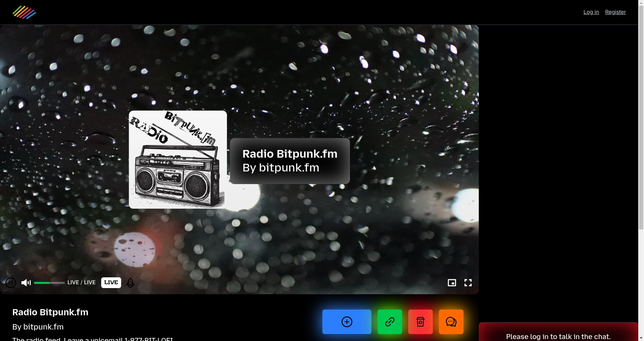
Task: Click 'By bitpunk.fm' text below video
Action: [x=38, y=327]
